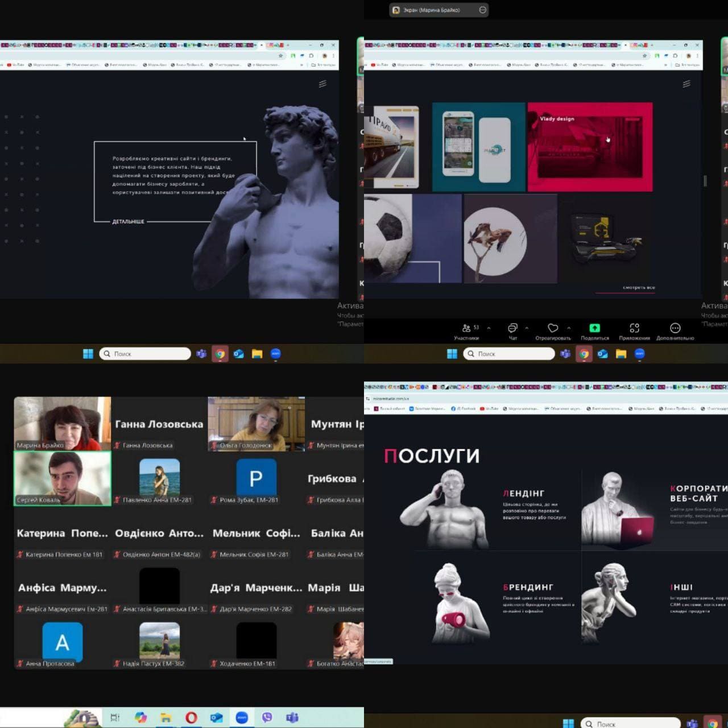Click Windows Start button in top-right screenshot taskbar
This screenshot has height=728, width=728.
[452, 354]
